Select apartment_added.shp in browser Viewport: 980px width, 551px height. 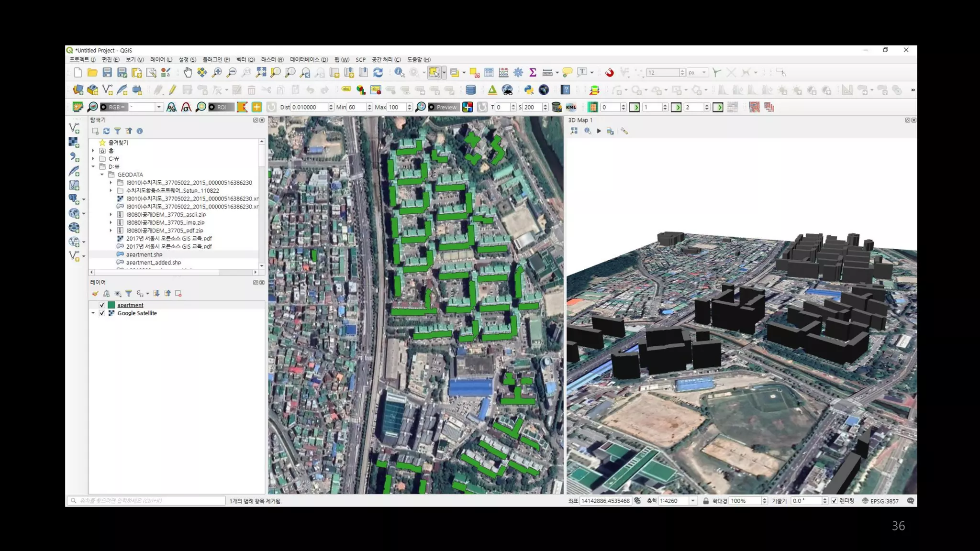pos(153,263)
